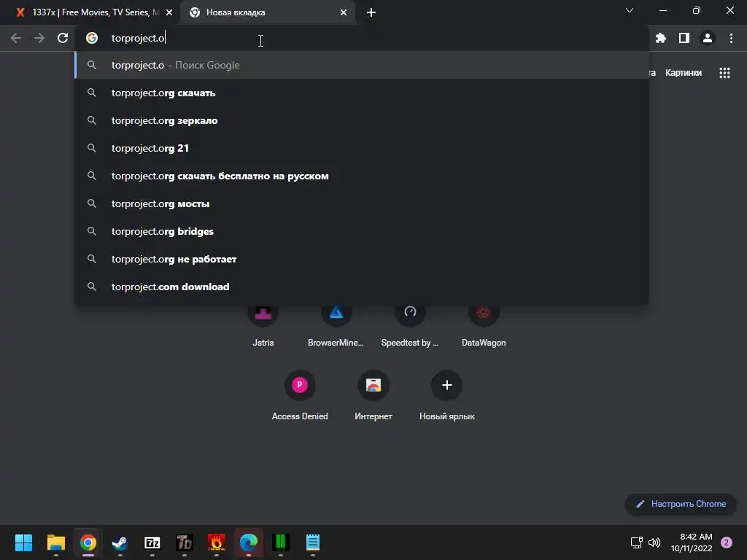
Task: Open the Google apps grid icon
Action: tap(724, 73)
